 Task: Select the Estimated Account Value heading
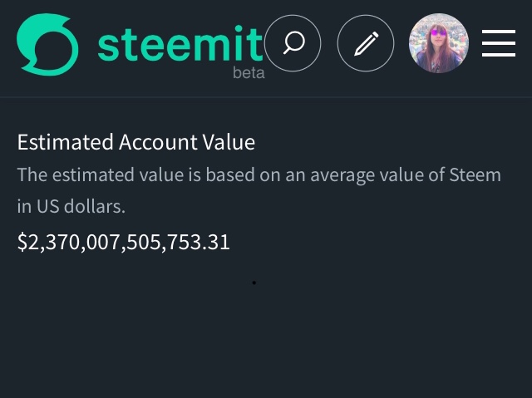click(x=136, y=142)
